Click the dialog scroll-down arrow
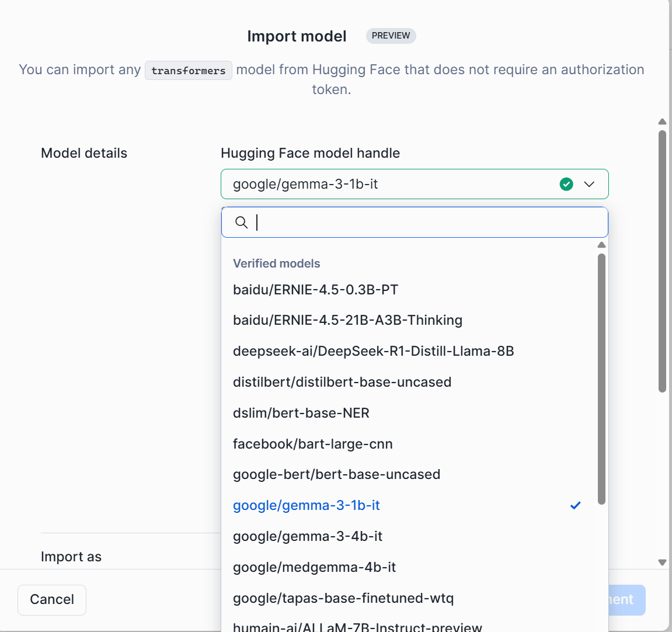Screen dimensions: 672x632 click(x=662, y=562)
